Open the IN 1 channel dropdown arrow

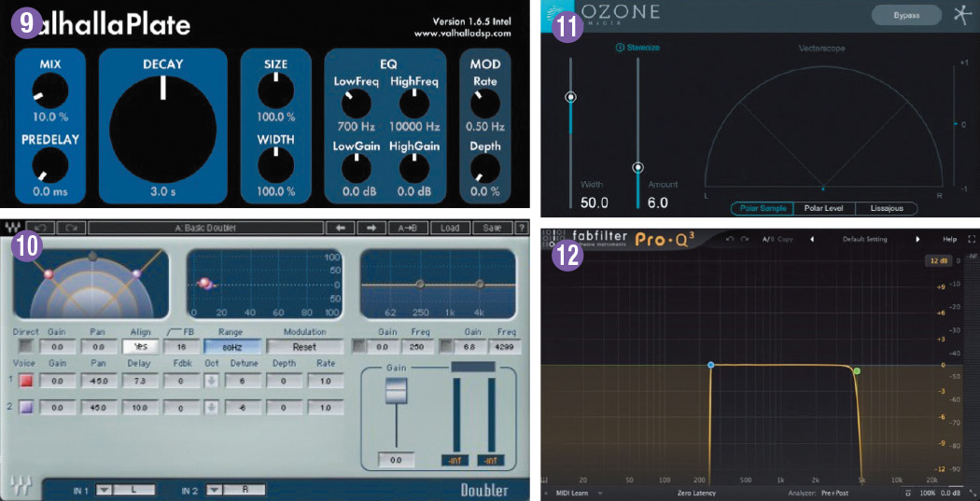(x=105, y=490)
